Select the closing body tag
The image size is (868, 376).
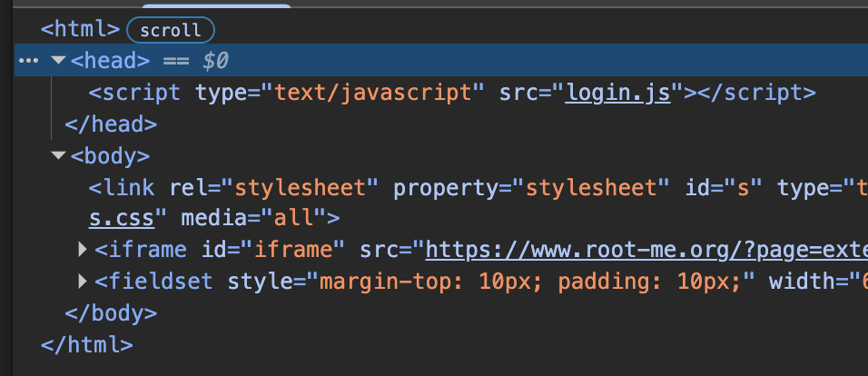click(111, 312)
